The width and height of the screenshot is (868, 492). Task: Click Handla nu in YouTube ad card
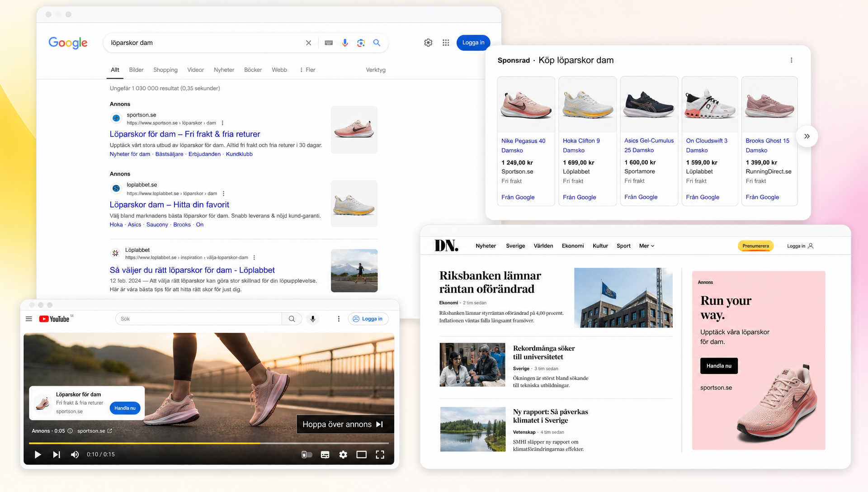click(125, 408)
